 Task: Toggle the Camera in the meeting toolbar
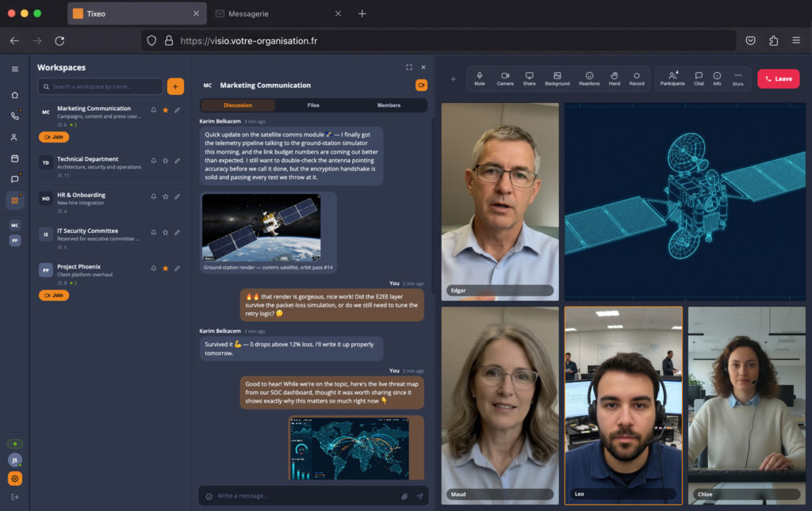(505, 78)
